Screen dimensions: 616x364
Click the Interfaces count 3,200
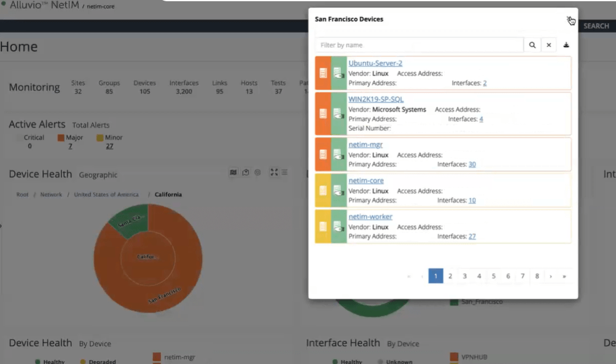tap(184, 91)
